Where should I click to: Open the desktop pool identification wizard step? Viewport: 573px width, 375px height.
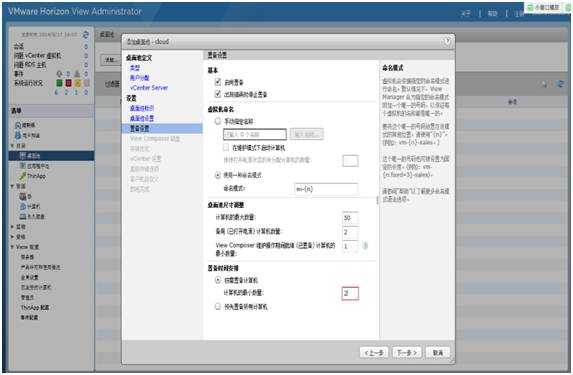[x=142, y=108]
